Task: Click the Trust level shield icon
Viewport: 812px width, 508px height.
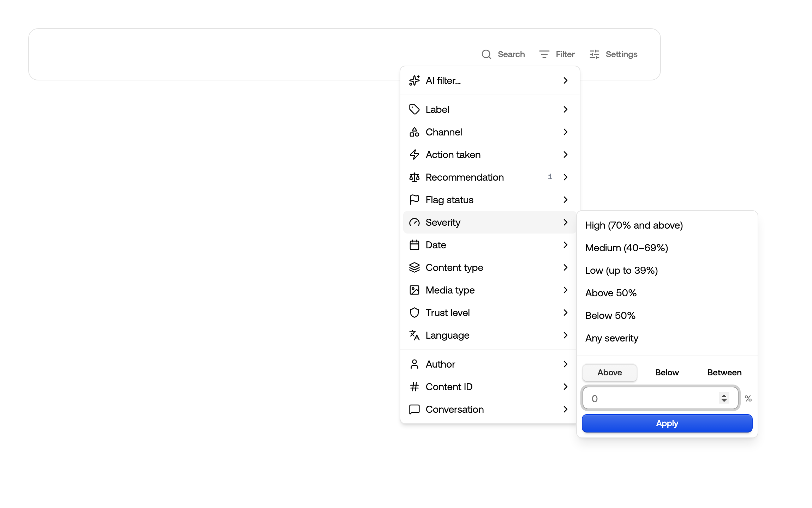Action: click(x=414, y=313)
